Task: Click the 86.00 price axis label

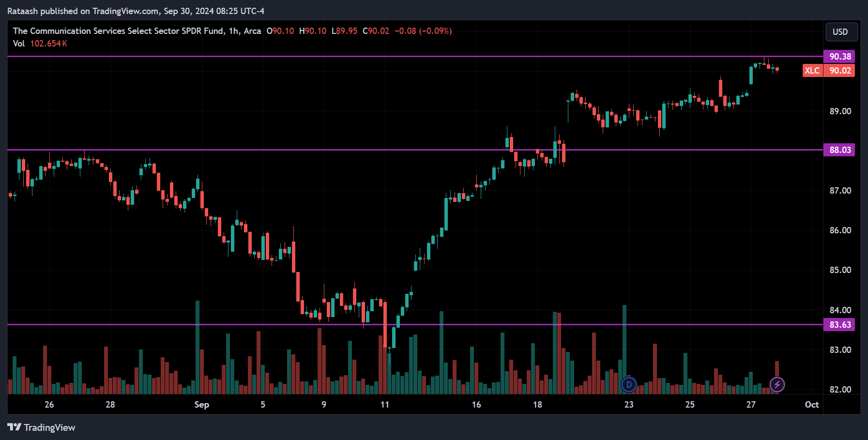Action: coord(840,230)
